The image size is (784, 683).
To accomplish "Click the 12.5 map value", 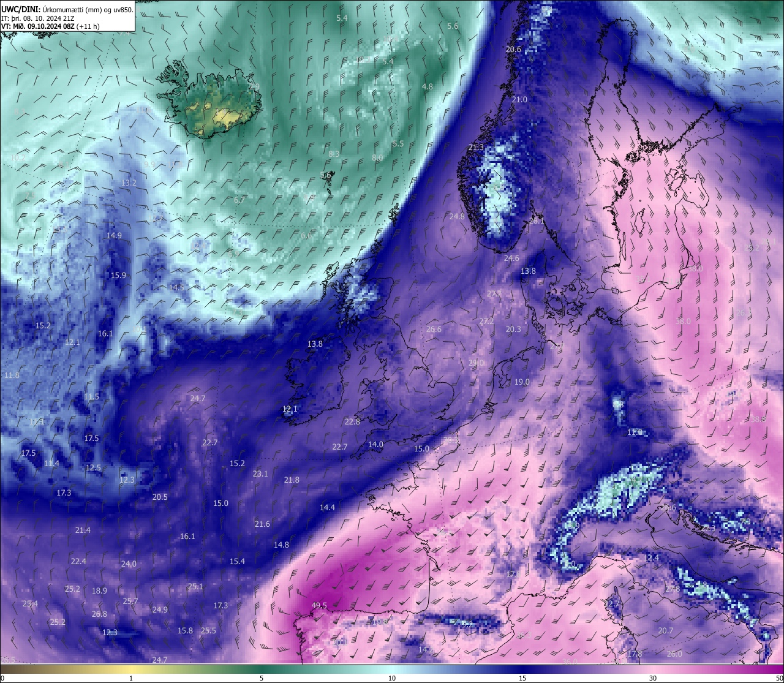I will click(x=93, y=467).
